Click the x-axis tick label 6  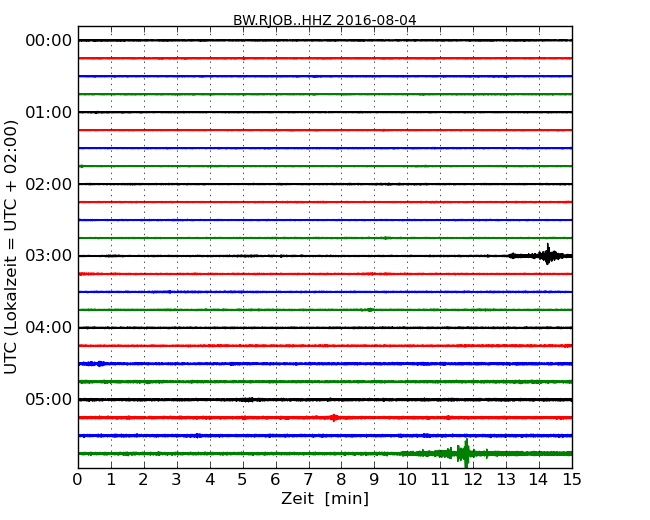[x=276, y=480]
